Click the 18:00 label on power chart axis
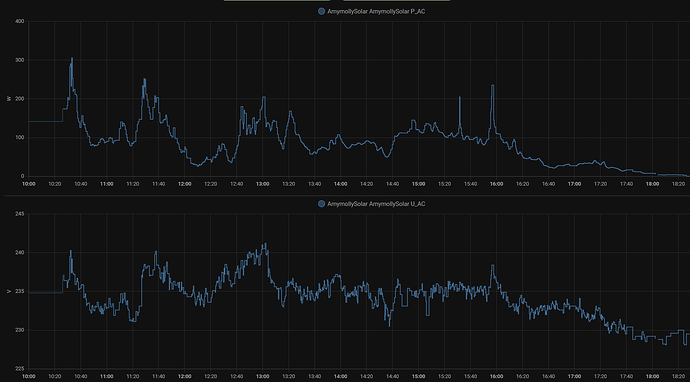Viewport: 690px width, 382px height. pos(652,184)
